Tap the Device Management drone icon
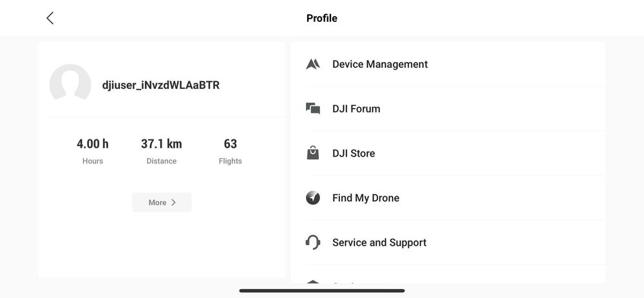 pyautogui.click(x=313, y=65)
